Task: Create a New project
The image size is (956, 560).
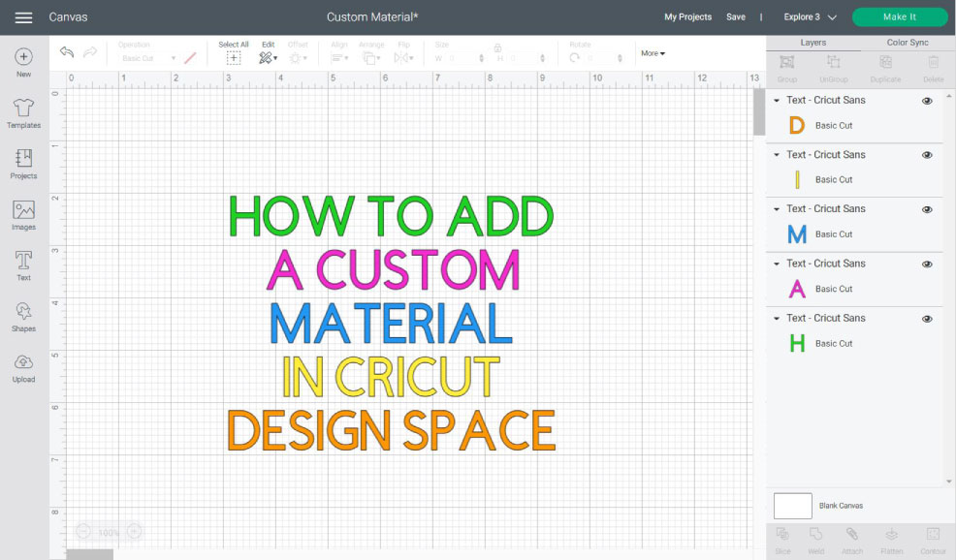Action: pos(24,63)
